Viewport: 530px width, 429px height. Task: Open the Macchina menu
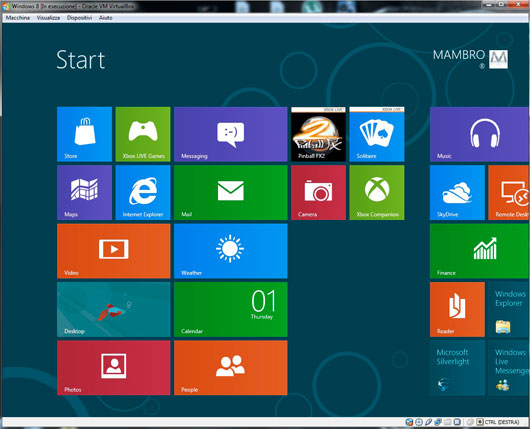pyautogui.click(x=18, y=18)
